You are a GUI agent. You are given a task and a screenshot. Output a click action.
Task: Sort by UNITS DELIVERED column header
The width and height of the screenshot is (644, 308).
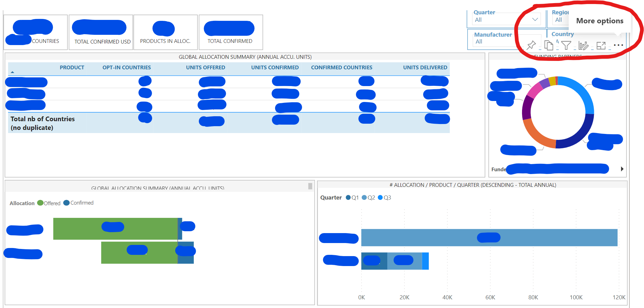(x=425, y=67)
